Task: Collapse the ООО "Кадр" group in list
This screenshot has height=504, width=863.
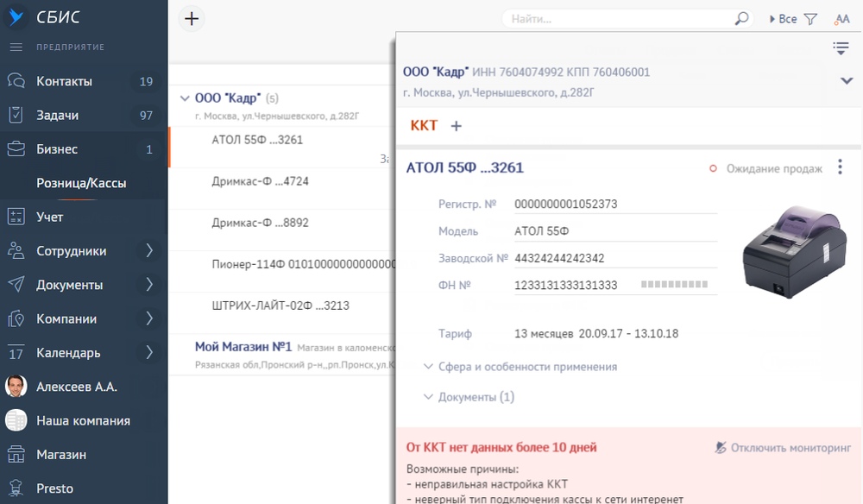Action: click(x=185, y=98)
